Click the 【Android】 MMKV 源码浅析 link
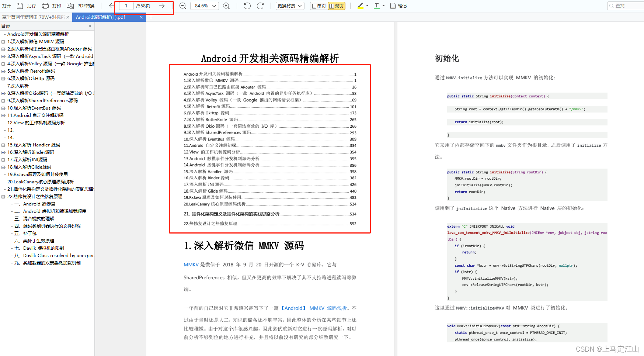Image resolution: width=644 pixels, height=356 pixels. (x=314, y=308)
